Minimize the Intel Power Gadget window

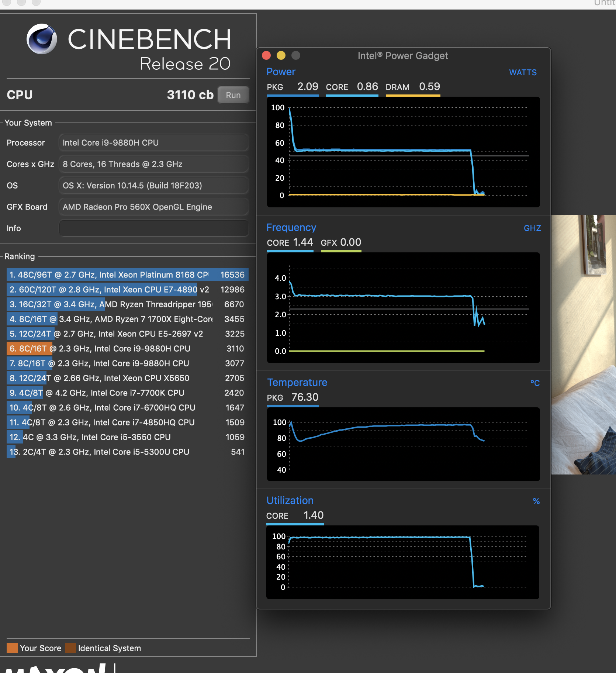pos(281,55)
